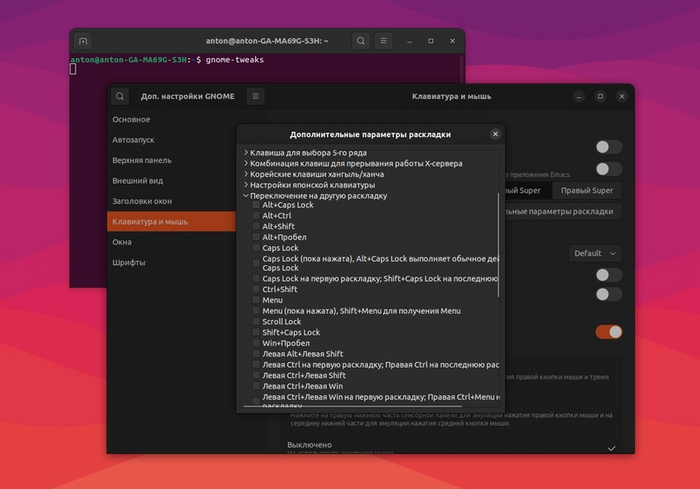The width and height of the screenshot is (700, 489).
Task: Select 'Внешний вид' in the sidebar
Action: point(138,181)
